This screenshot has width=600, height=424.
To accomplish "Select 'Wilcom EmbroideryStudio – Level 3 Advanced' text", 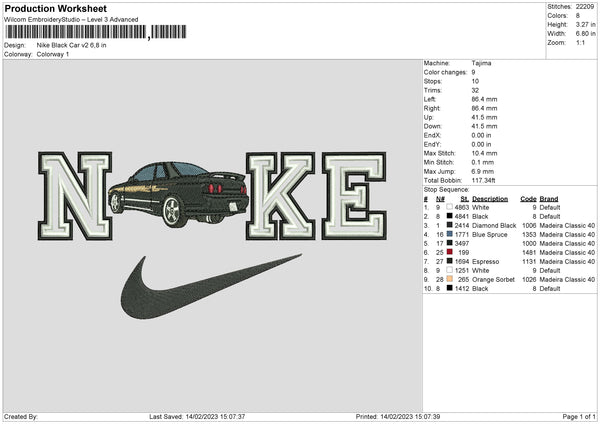I will [71, 20].
